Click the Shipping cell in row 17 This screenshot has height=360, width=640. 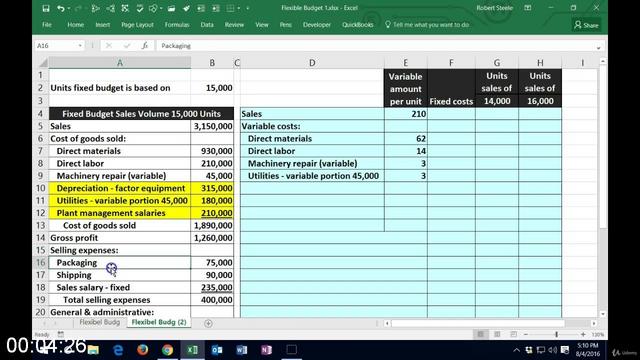click(120, 275)
